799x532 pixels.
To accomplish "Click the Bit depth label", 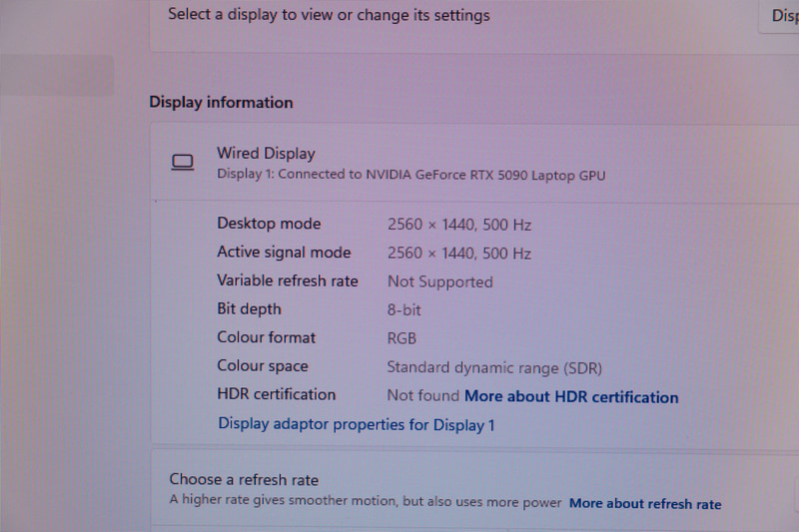I will tap(249, 309).
